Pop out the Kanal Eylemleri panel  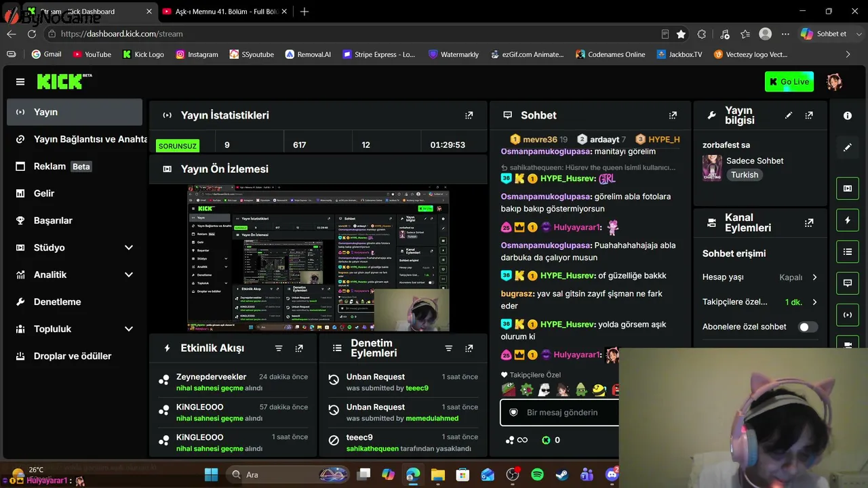click(809, 222)
